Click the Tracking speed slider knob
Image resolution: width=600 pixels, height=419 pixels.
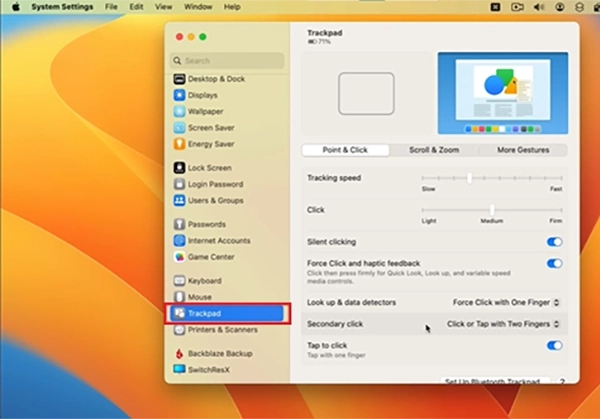[469, 178]
